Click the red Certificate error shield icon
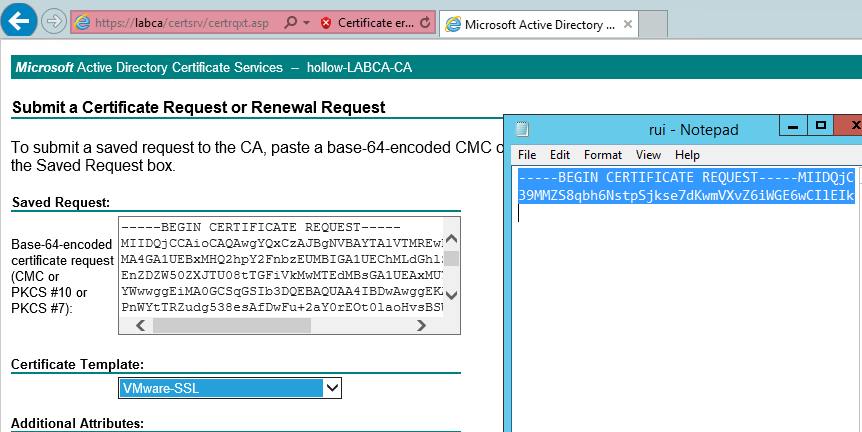 coord(326,22)
